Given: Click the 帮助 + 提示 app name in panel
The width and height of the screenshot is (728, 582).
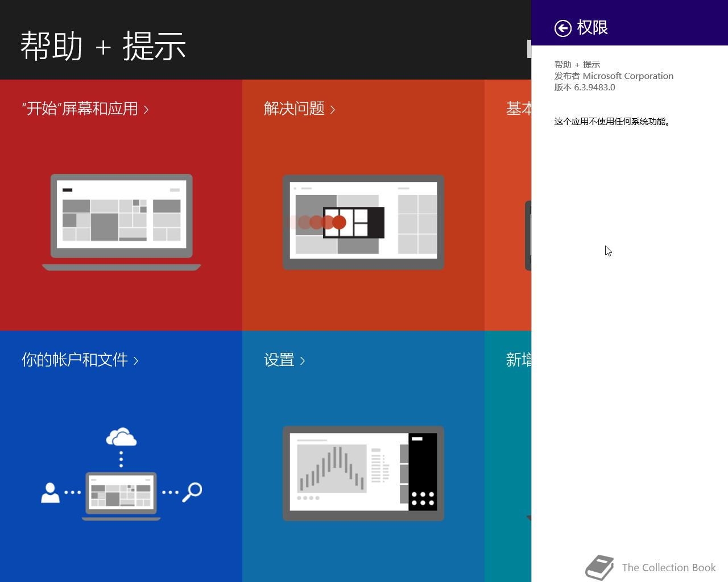Looking at the screenshot, I should (577, 64).
